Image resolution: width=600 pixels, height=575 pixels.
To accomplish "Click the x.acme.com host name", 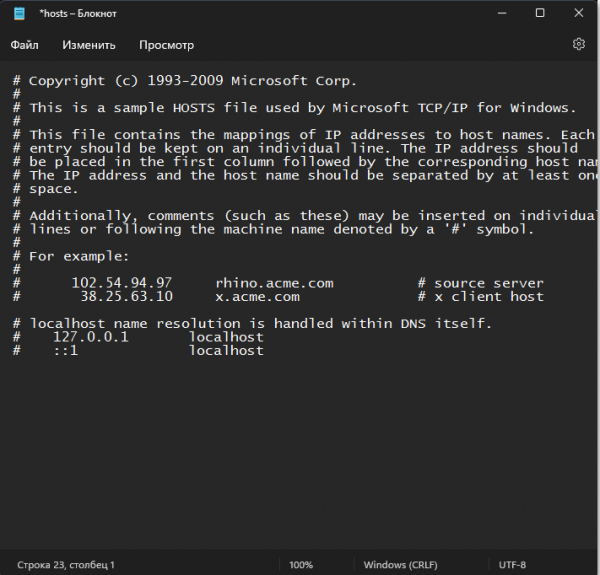I will [258, 297].
